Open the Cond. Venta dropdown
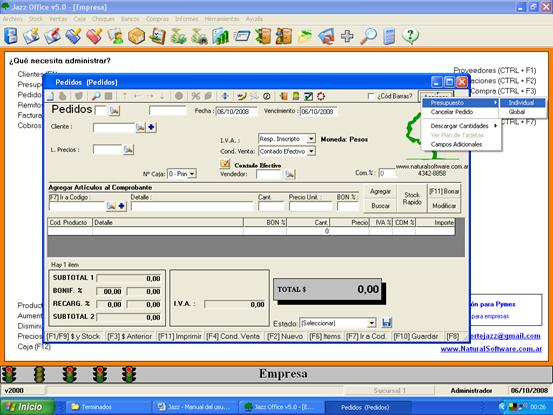The height and width of the screenshot is (415, 553). [311, 151]
